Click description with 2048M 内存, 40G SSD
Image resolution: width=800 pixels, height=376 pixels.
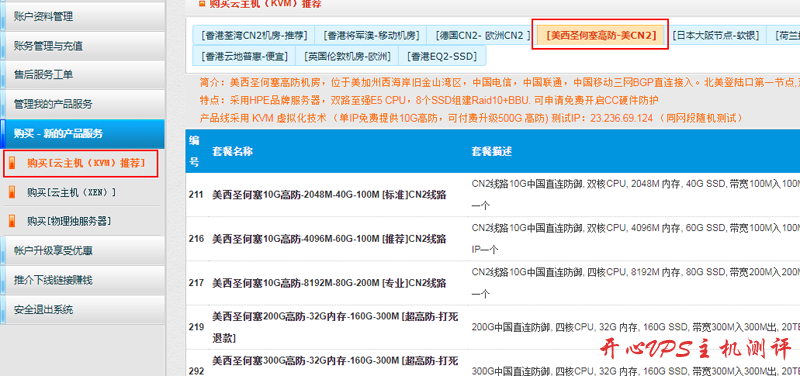(635, 194)
